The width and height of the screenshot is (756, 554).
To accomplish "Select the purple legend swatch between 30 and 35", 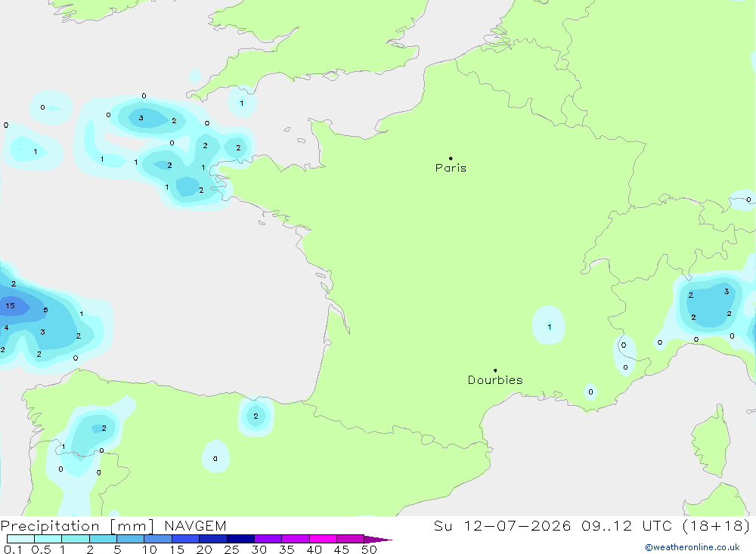I will click(x=268, y=539).
